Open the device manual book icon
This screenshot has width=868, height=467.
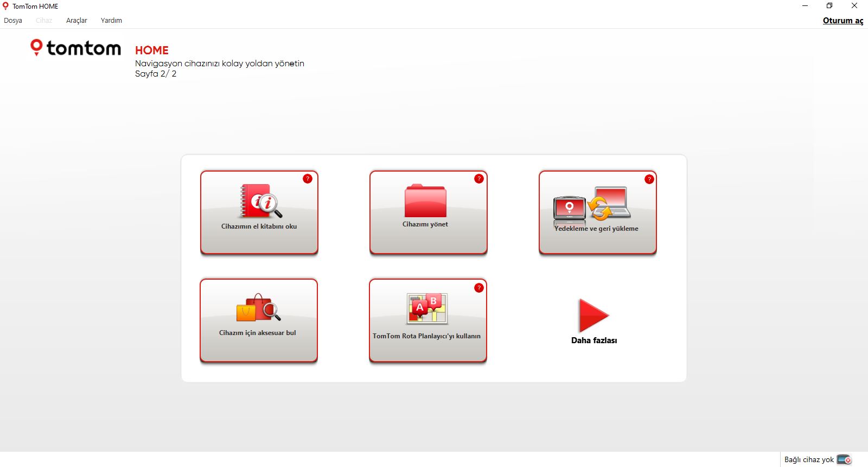261,201
